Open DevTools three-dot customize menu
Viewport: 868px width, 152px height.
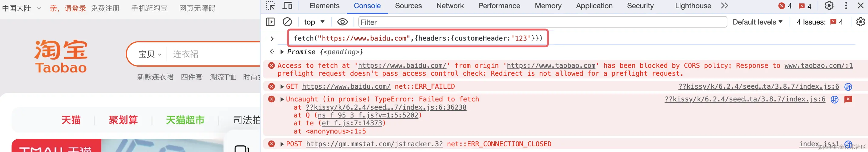tap(846, 6)
